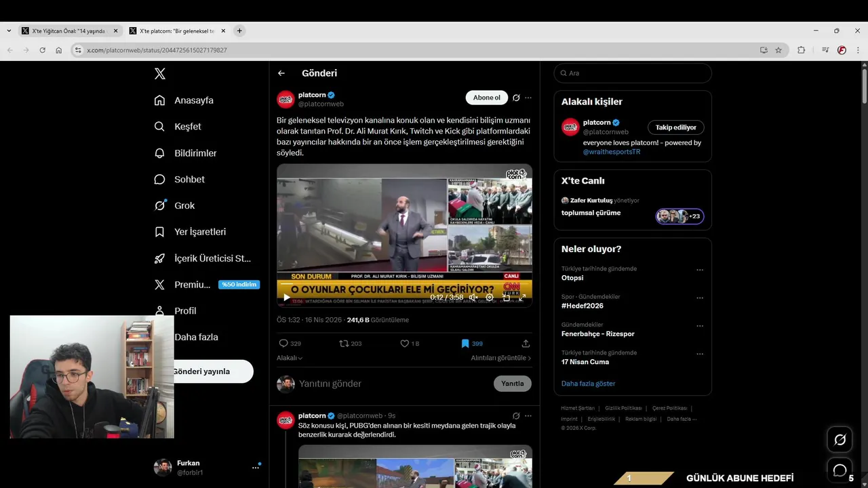Open the Otopsi trend options dots

click(700, 270)
